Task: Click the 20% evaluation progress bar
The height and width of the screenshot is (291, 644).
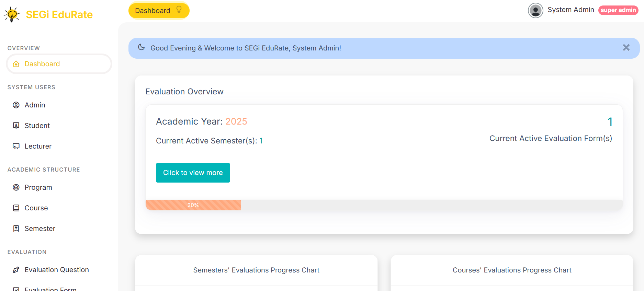Action: coord(193,205)
